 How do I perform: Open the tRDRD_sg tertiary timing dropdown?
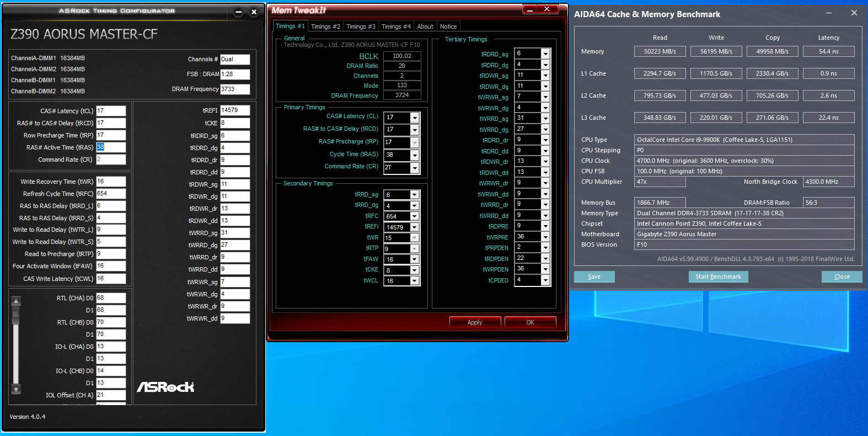[545, 54]
